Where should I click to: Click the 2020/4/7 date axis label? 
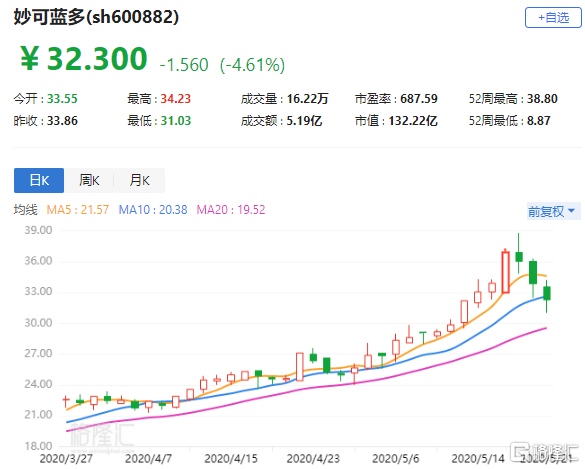pos(148,459)
